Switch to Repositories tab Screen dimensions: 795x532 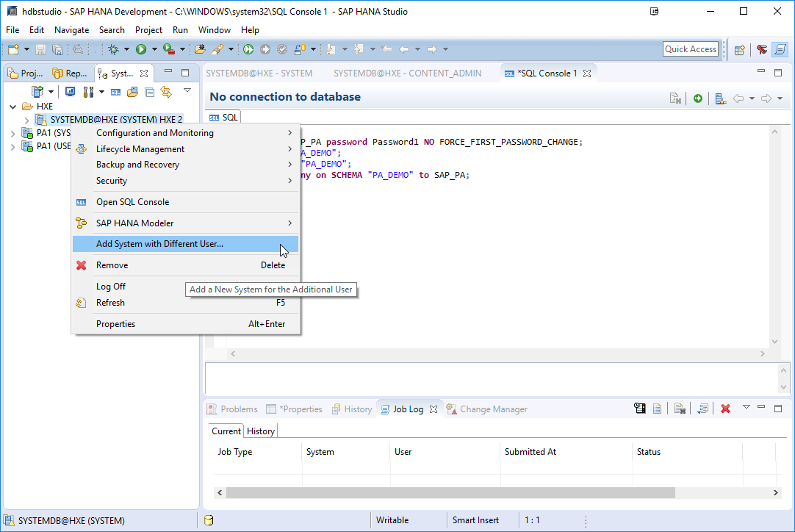(71, 73)
